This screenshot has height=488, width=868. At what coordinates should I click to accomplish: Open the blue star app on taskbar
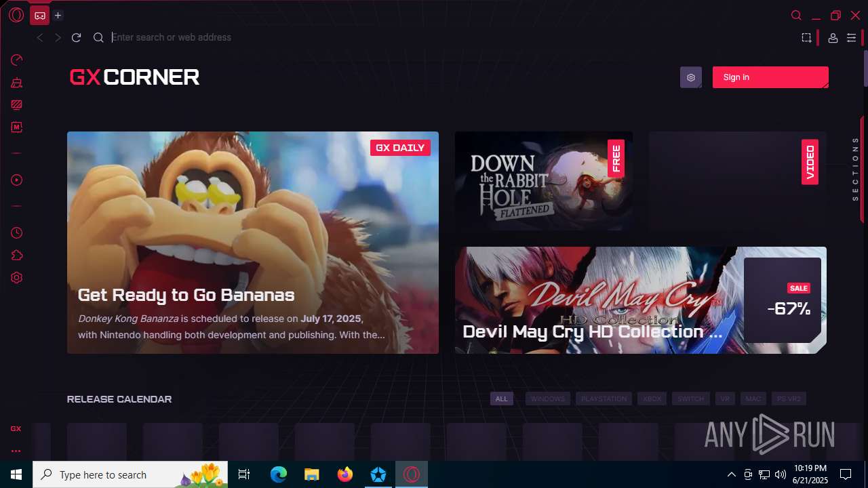(x=378, y=474)
